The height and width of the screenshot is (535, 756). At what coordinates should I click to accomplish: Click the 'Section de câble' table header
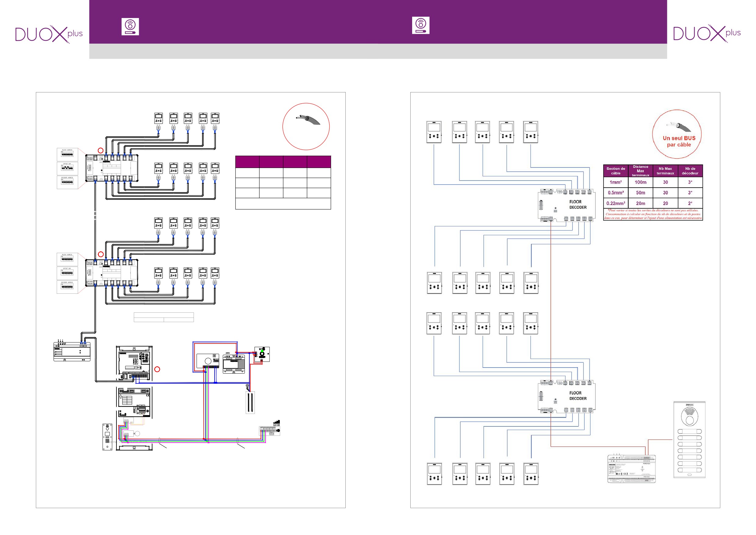click(615, 171)
